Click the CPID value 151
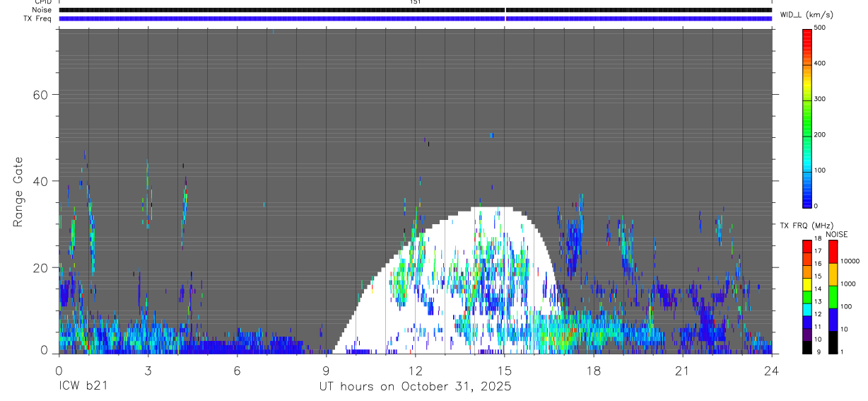The image size is (868, 401). pyautogui.click(x=415, y=2)
